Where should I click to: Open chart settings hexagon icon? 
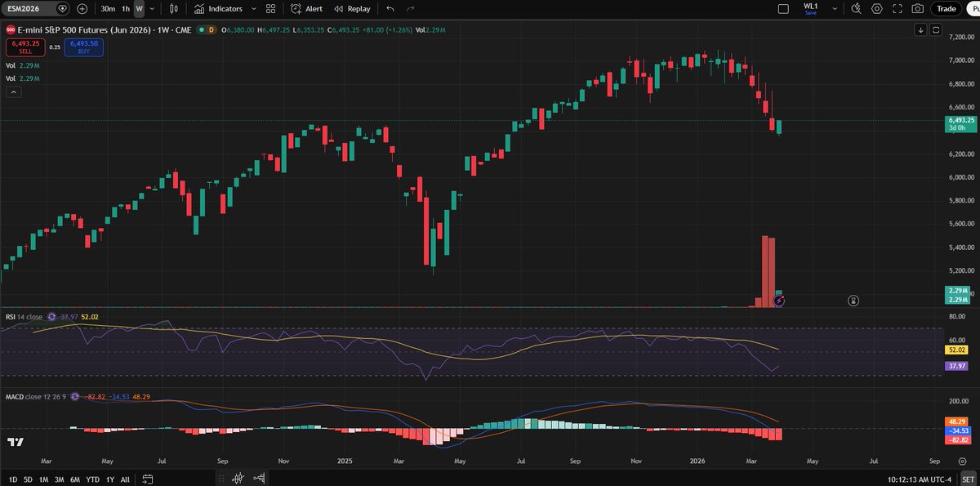pyautogui.click(x=876, y=8)
